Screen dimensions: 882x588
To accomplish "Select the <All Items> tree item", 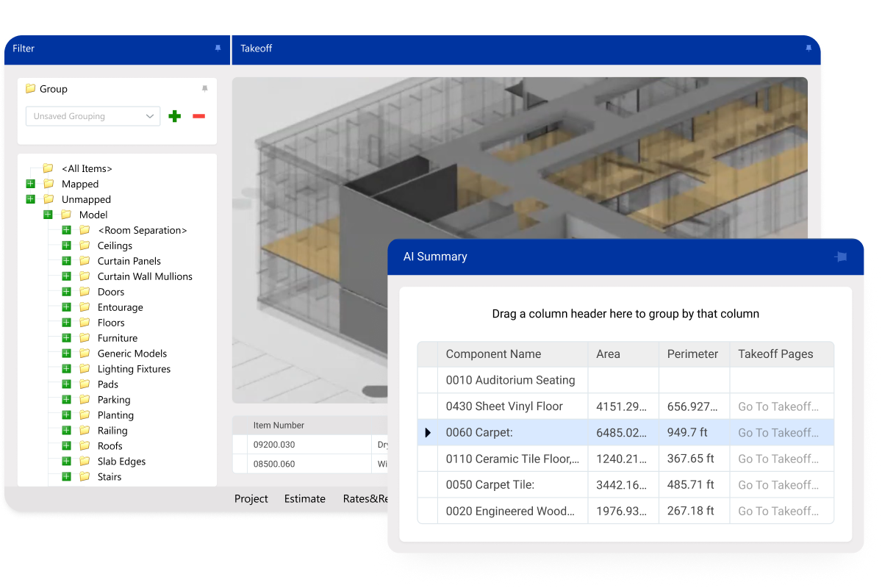I will click(87, 168).
